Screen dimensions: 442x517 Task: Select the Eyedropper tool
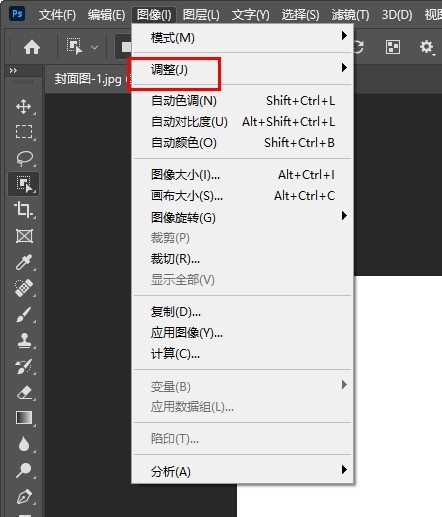point(24,262)
